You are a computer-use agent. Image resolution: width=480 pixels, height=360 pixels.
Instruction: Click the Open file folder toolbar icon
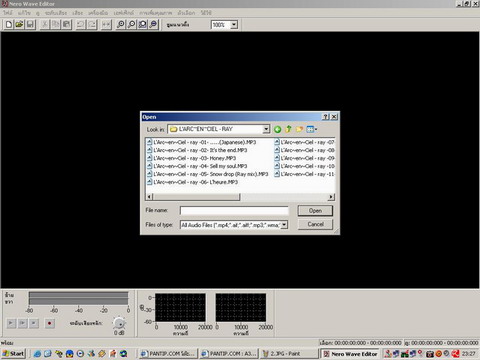click(19, 24)
